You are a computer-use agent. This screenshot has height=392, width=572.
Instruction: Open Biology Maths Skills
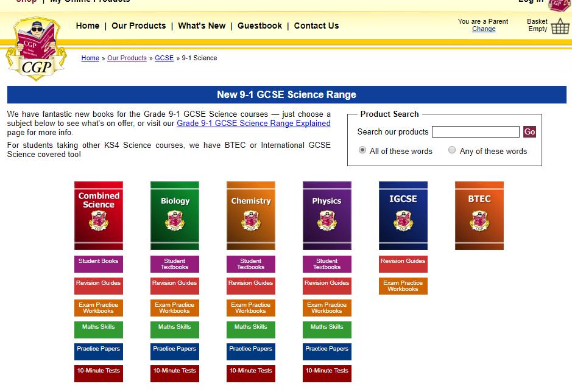pyautogui.click(x=175, y=330)
